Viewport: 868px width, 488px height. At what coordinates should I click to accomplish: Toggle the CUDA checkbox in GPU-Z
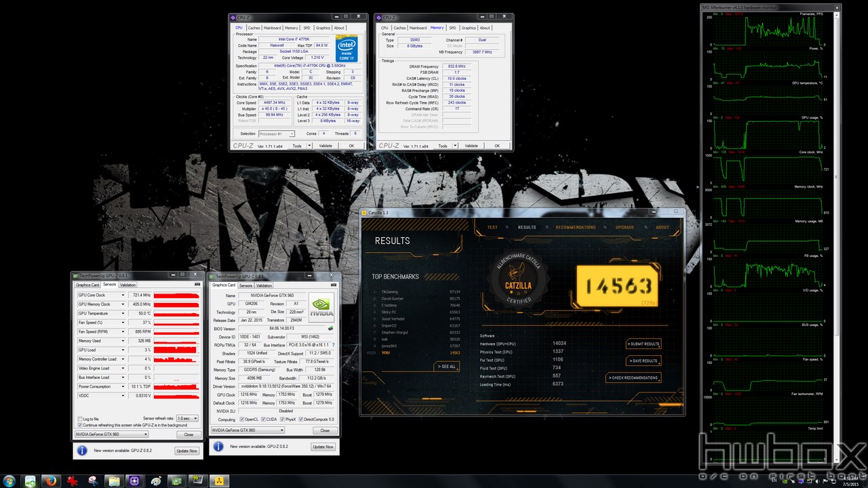263,420
